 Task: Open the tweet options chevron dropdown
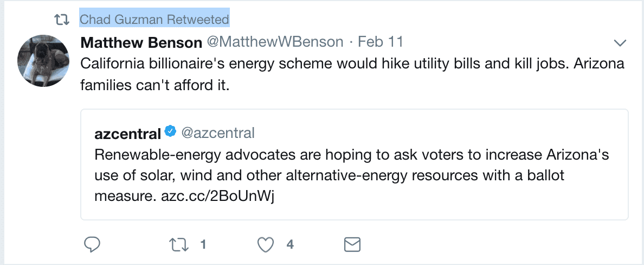point(620,42)
